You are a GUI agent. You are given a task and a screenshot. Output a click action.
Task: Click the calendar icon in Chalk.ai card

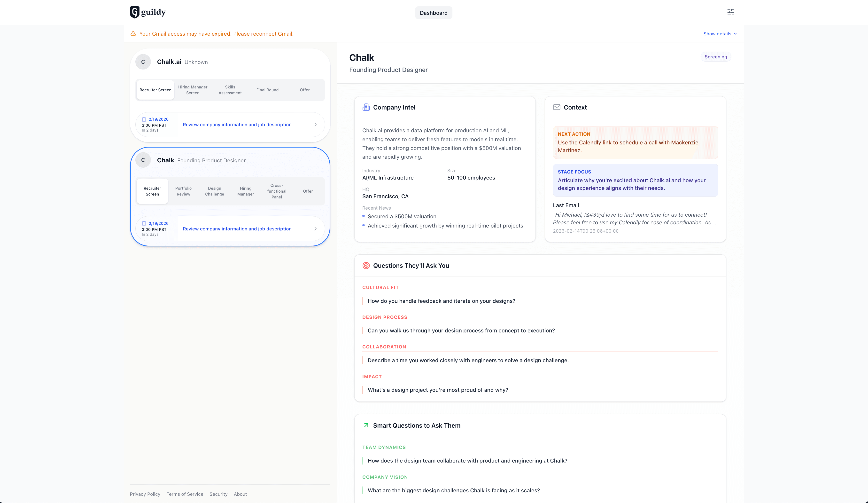[144, 119]
